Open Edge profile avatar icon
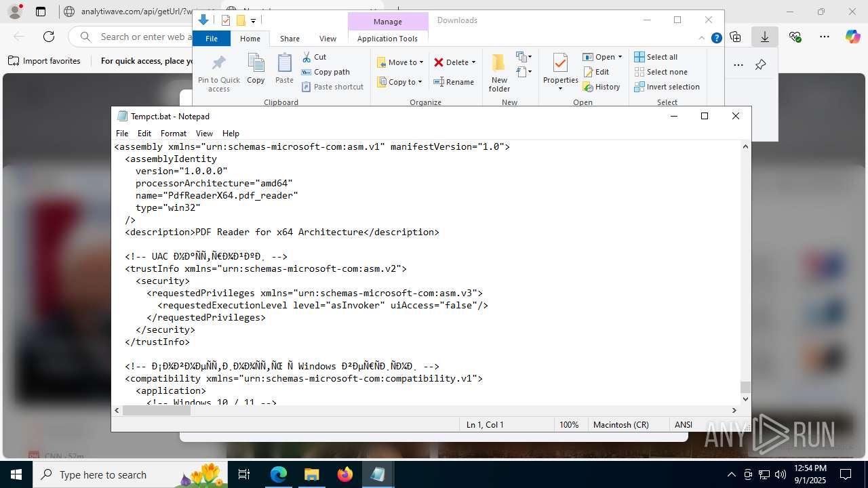The height and width of the screenshot is (488, 868). 15,12
